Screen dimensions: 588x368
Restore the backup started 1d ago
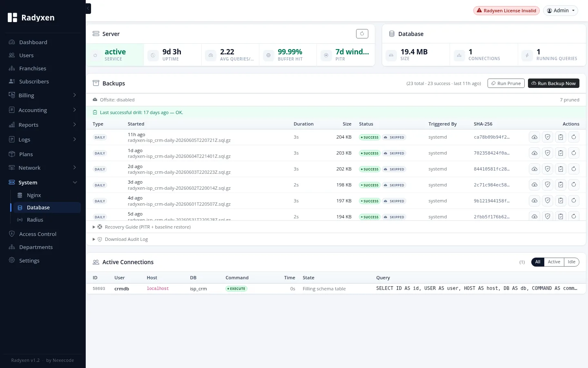click(x=574, y=153)
